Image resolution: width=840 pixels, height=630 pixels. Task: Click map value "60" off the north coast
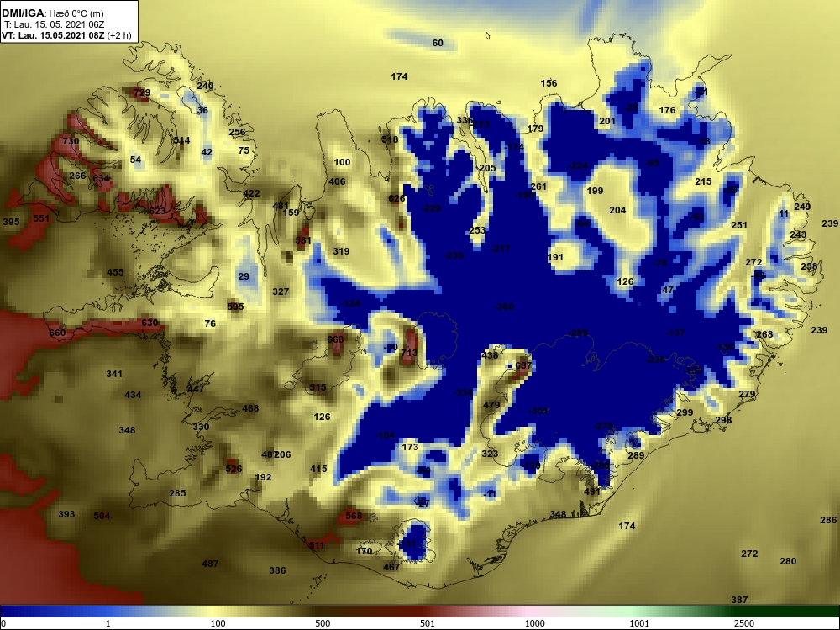tap(438, 43)
